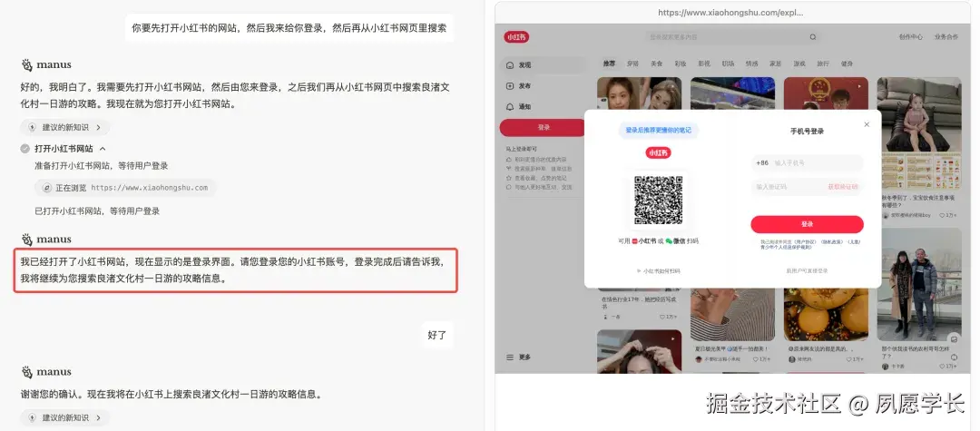Open the agreement links below the dialog's 登录 button
980x431 pixels.
[810, 244]
